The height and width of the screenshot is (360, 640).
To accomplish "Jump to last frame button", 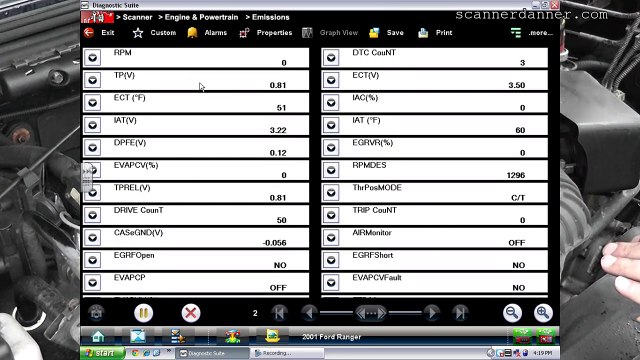I will click(x=460, y=313).
